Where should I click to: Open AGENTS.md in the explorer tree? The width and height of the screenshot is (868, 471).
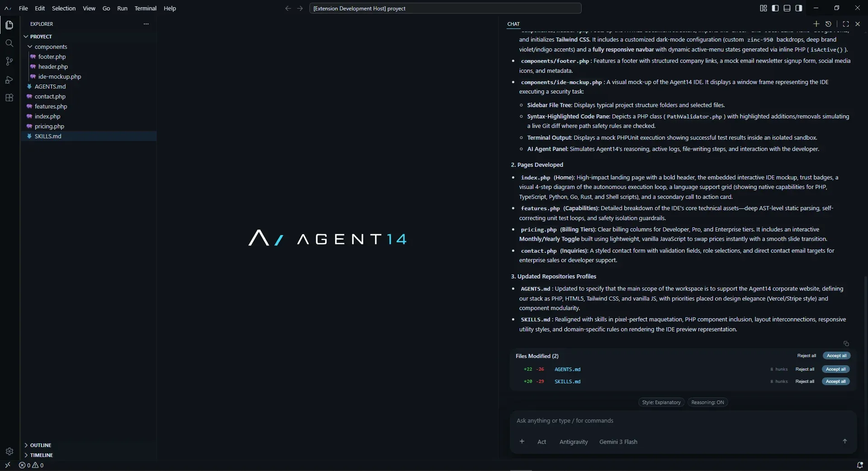(89, 86)
